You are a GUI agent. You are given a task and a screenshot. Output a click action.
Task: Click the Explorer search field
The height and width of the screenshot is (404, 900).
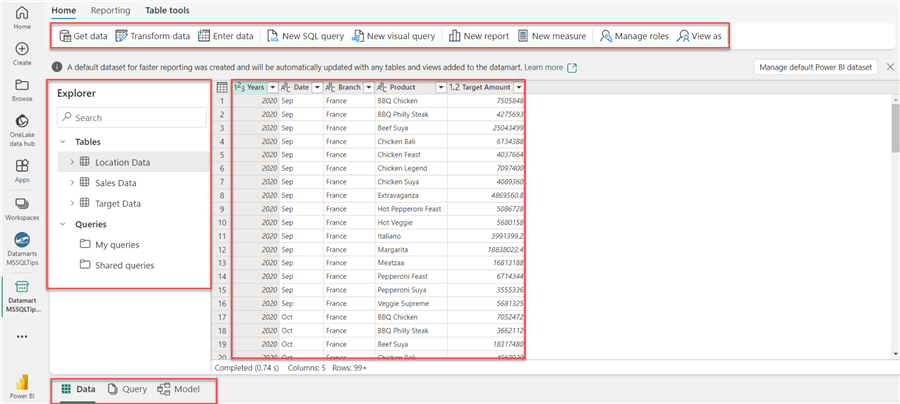(132, 118)
